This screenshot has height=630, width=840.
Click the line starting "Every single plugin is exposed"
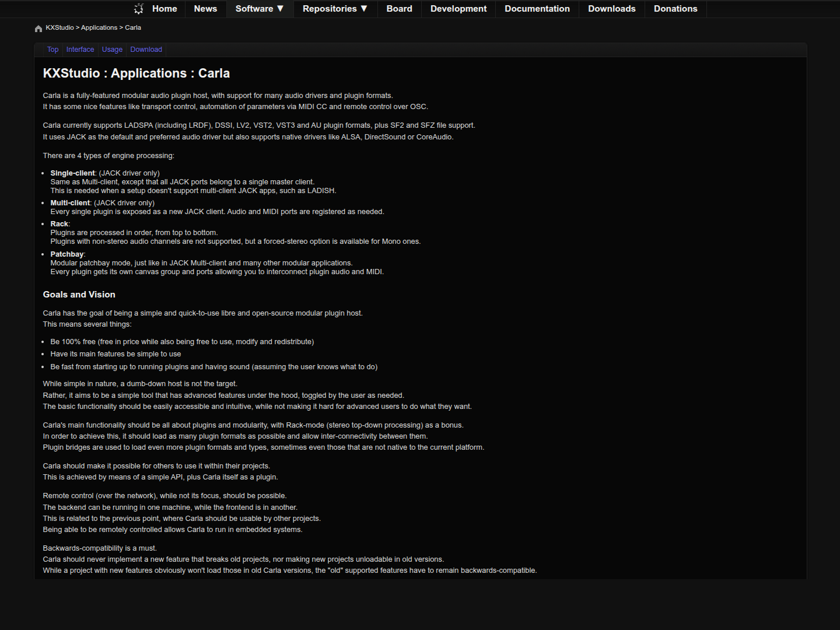pyautogui.click(x=218, y=212)
